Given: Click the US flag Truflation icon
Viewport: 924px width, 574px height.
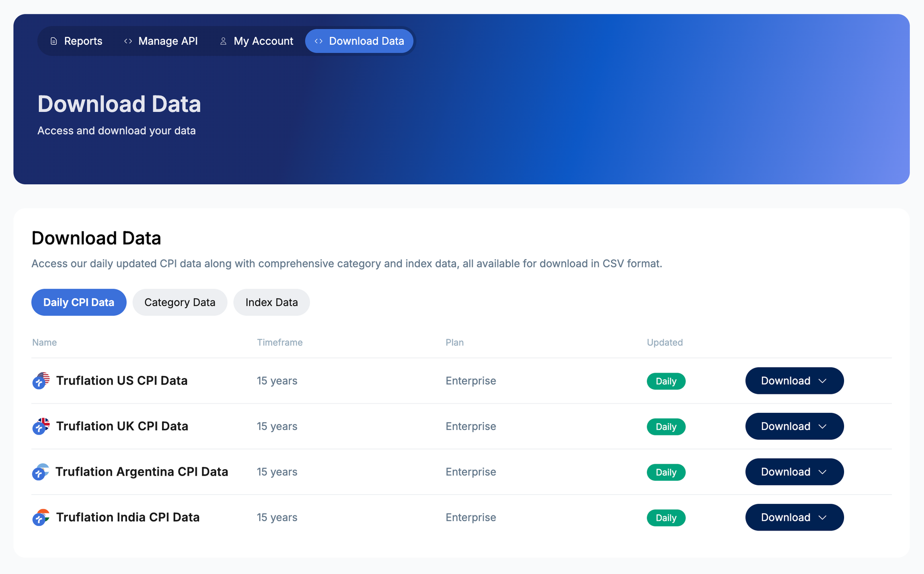Looking at the screenshot, I should (x=41, y=381).
